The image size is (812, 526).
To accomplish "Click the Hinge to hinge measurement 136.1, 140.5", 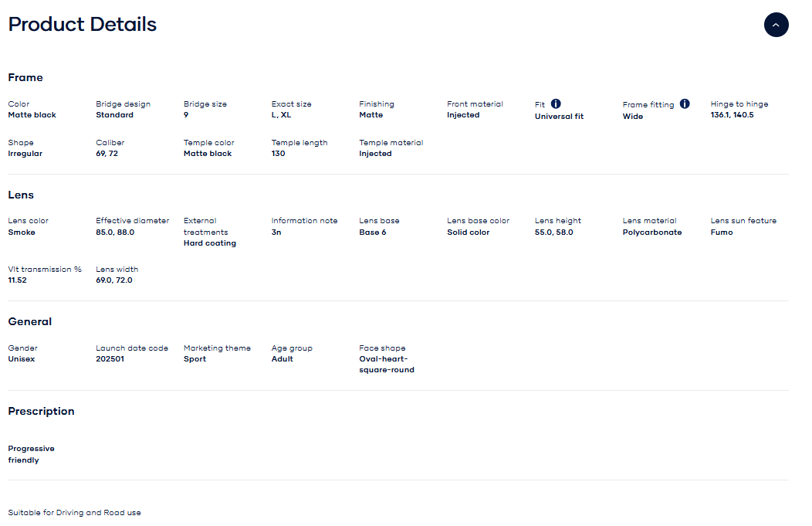I will 732,115.
